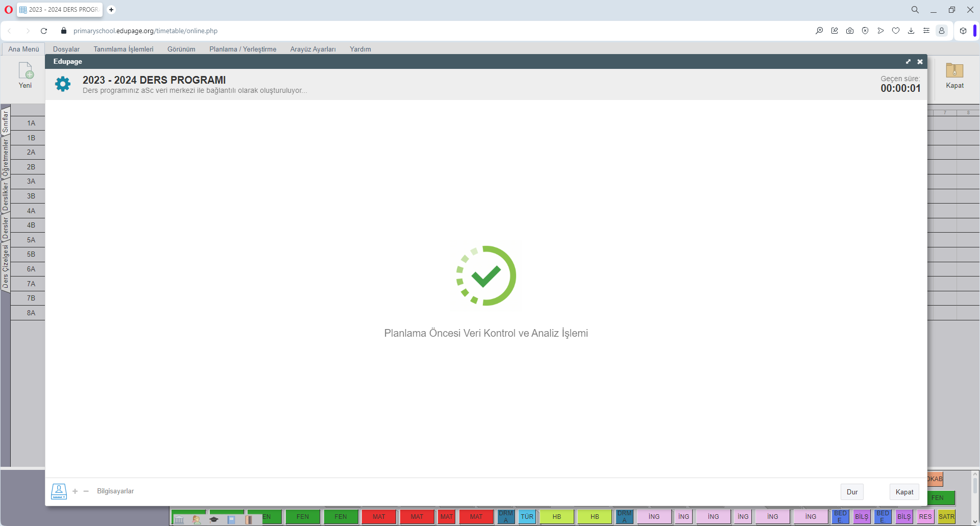Viewport: 980px width, 526px height.
Task: Click the pink RES lesson card
Action: [x=925, y=516]
